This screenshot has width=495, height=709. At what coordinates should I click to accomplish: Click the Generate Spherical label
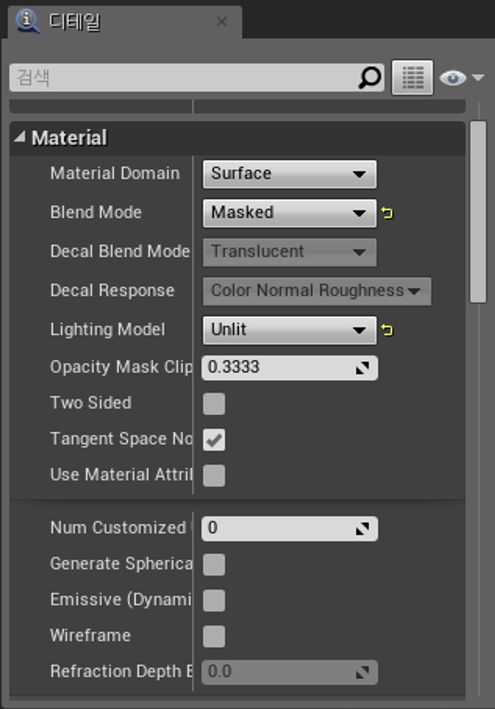tap(121, 564)
